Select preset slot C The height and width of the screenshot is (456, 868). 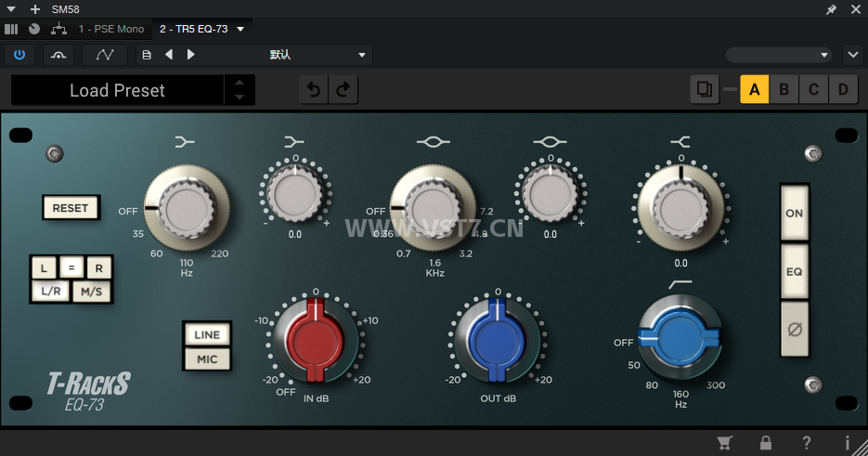[814, 89]
